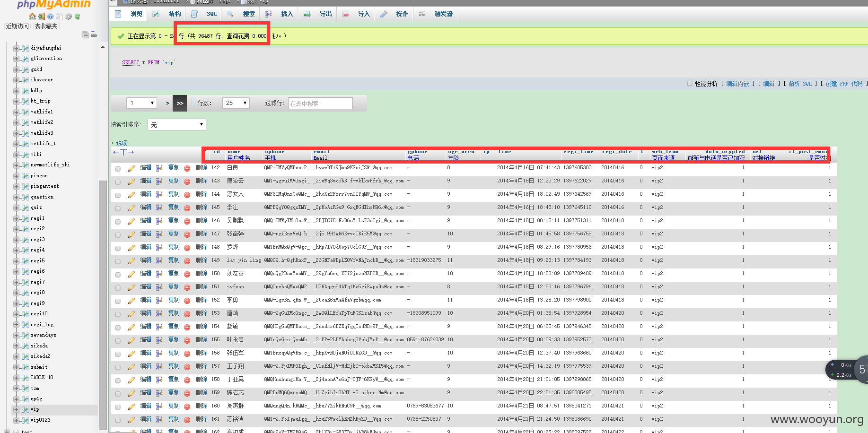Expand the regi5 tree node

(16, 261)
